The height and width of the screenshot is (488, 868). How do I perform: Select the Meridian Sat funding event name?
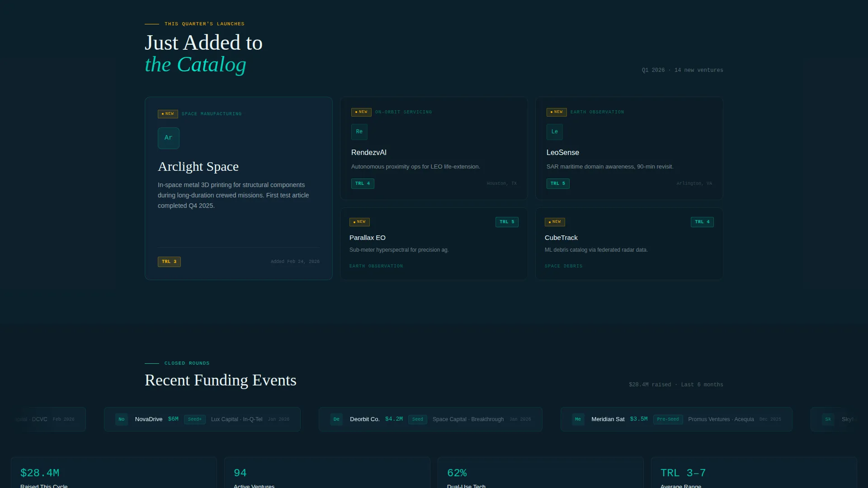pyautogui.click(x=608, y=419)
